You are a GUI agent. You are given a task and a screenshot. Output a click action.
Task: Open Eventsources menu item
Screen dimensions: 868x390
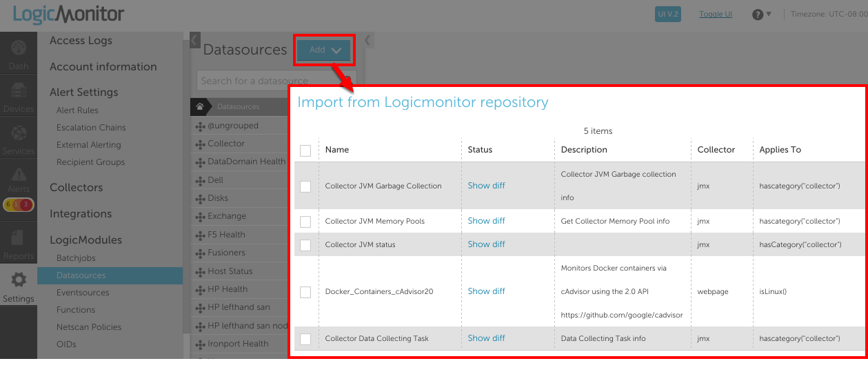tap(83, 293)
